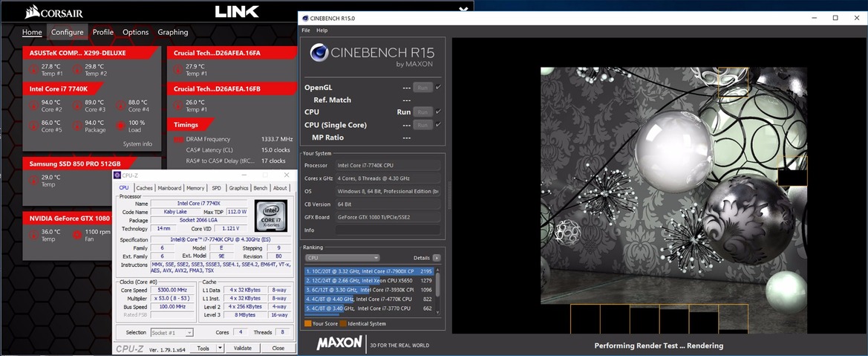Click the Core #3 temperature icon
The image size is (868, 356).
77,106
